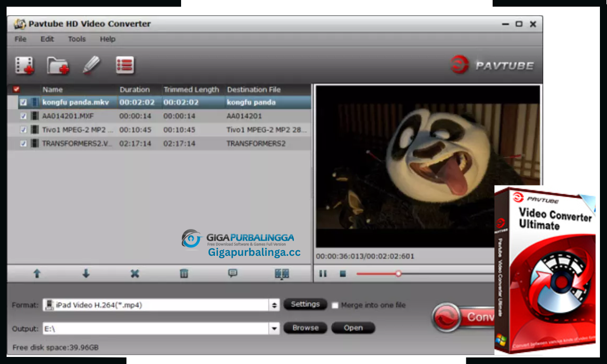
Task: Stop the video preview
Action: [342, 274]
